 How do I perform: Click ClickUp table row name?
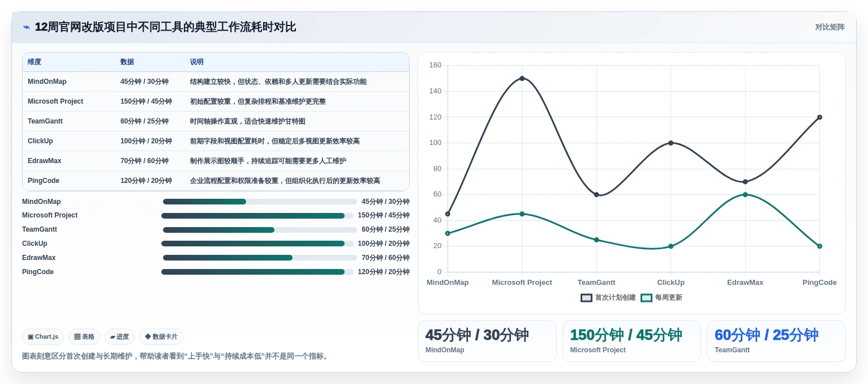[40, 141]
